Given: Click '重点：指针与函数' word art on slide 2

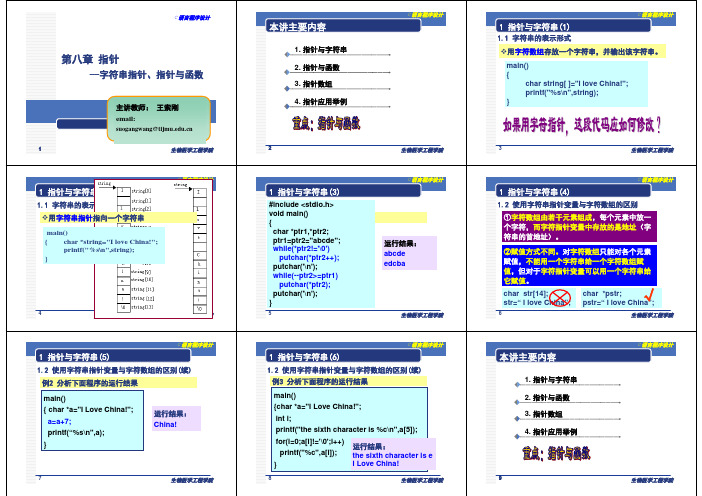Looking at the screenshot, I should pos(326,123).
